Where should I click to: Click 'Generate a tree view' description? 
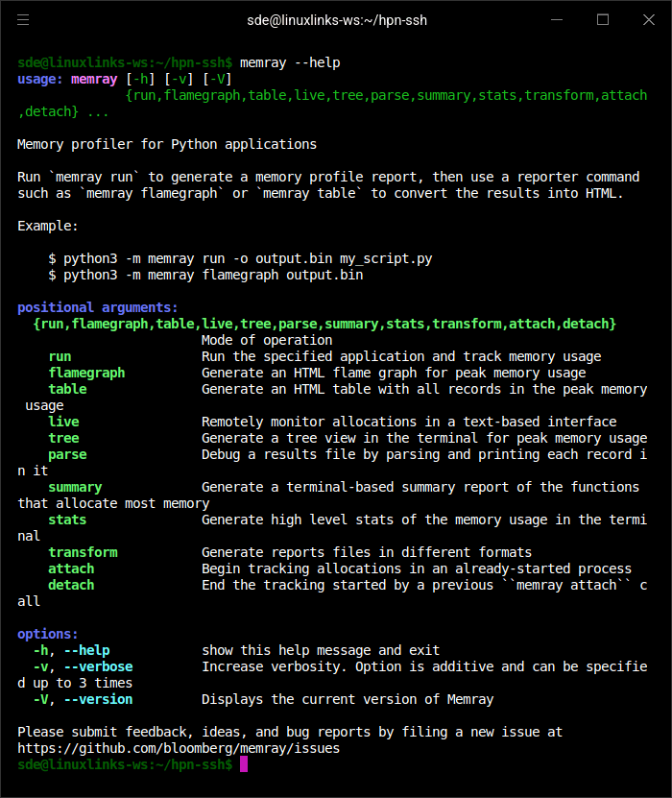click(x=424, y=438)
